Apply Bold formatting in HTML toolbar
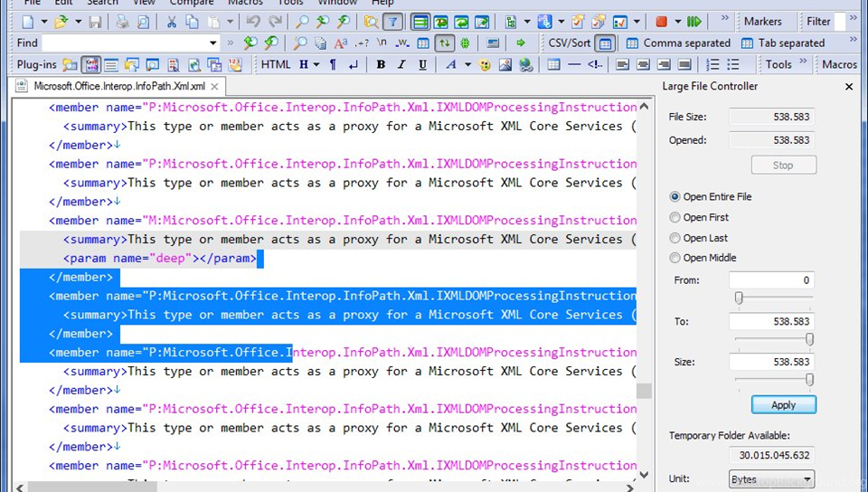The image size is (868, 492). [381, 65]
